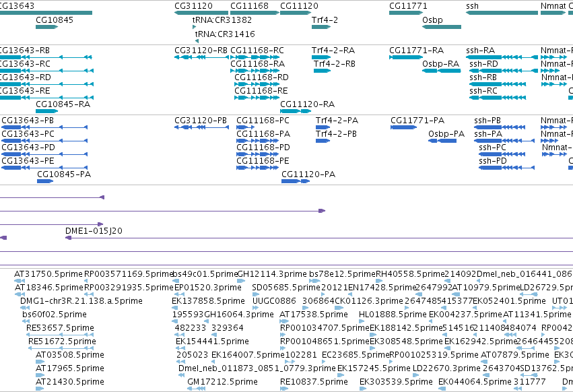
Task: Click the CG11120-PA protein
Action: [x=296, y=181]
